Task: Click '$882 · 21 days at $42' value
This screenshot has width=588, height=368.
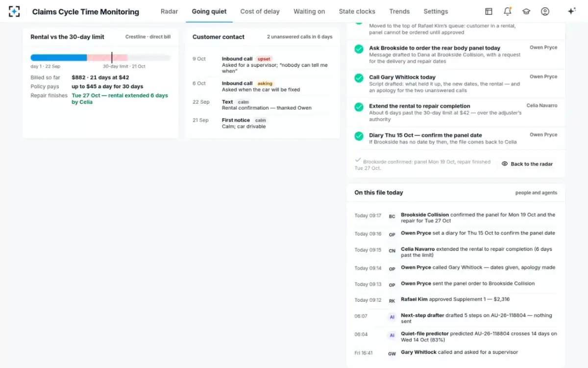Action: [x=100, y=78]
